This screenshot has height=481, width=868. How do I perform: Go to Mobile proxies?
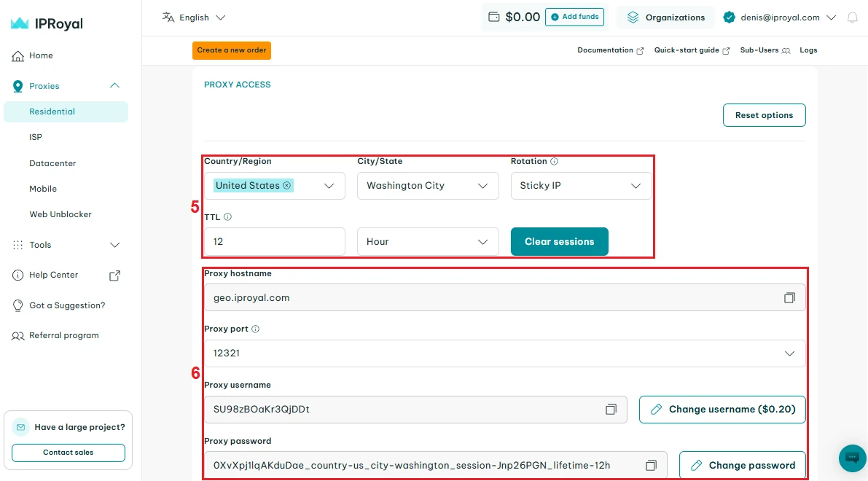tap(43, 189)
